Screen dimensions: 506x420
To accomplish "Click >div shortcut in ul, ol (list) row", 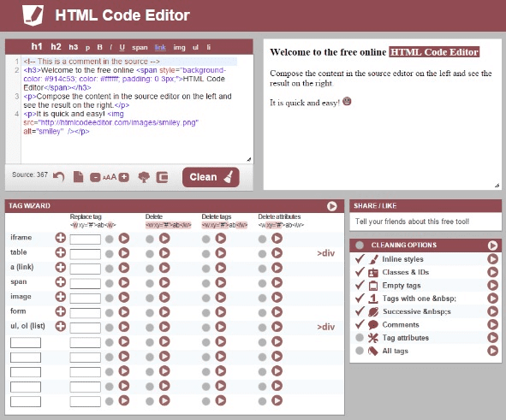I will click(325, 327).
